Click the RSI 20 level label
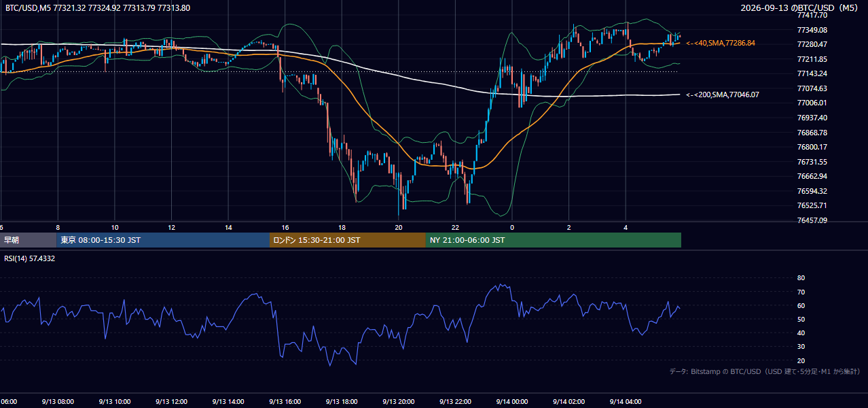The height and width of the screenshot is (408, 868). (801, 360)
